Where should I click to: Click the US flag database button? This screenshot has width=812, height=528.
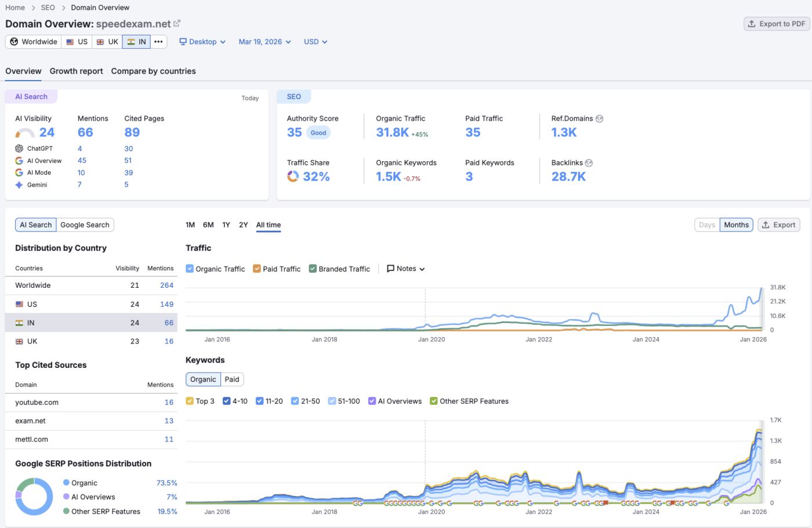(x=77, y=42)
